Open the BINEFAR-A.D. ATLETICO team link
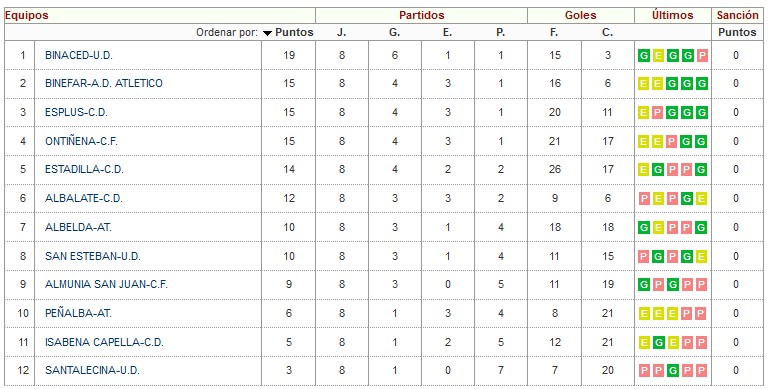Image resolution: width=768 pixels, height=389 pixels. 104,83
